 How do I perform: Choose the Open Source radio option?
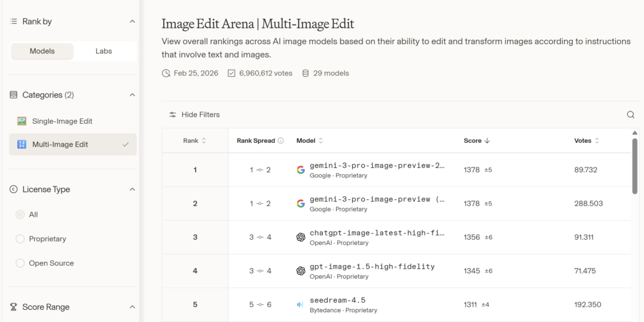pos(20,263)
